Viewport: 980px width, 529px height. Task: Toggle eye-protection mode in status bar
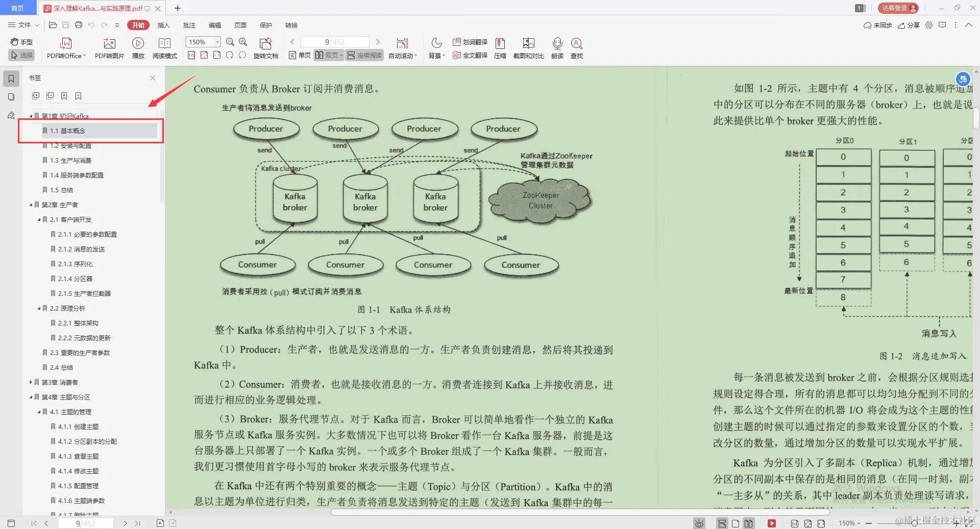click(x=698, y=523)
